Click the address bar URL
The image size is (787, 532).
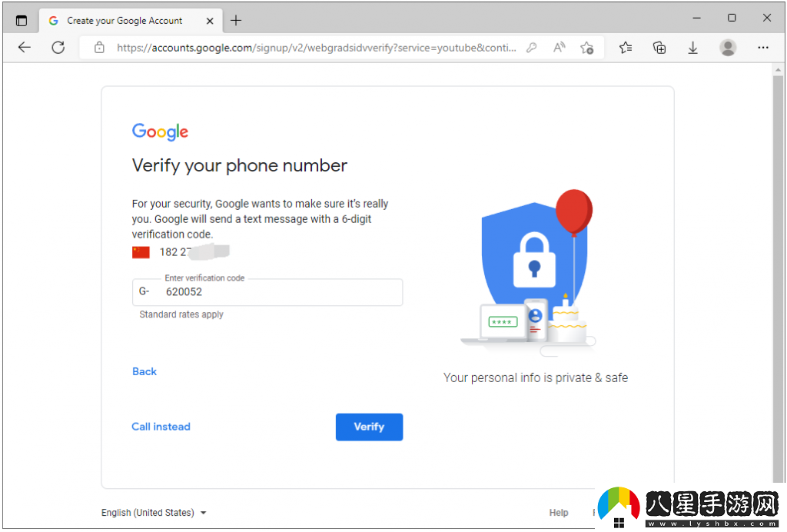point(315,48)
